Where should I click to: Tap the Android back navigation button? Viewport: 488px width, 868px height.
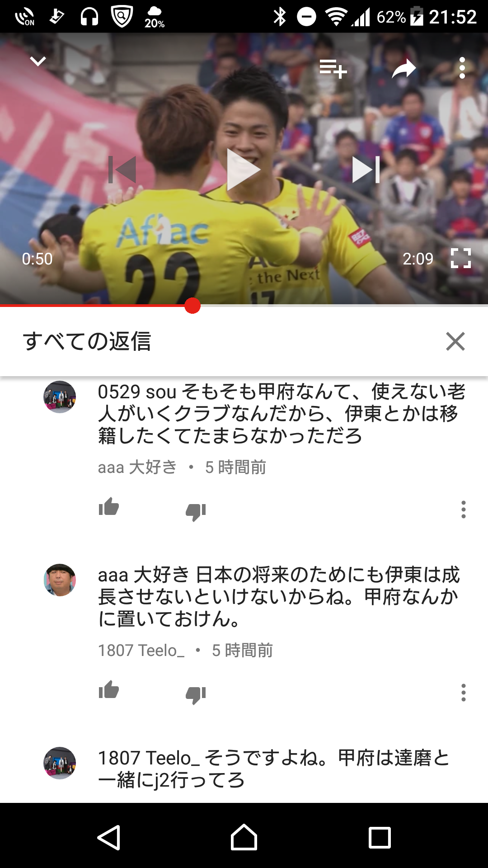(x=109, y=837)
